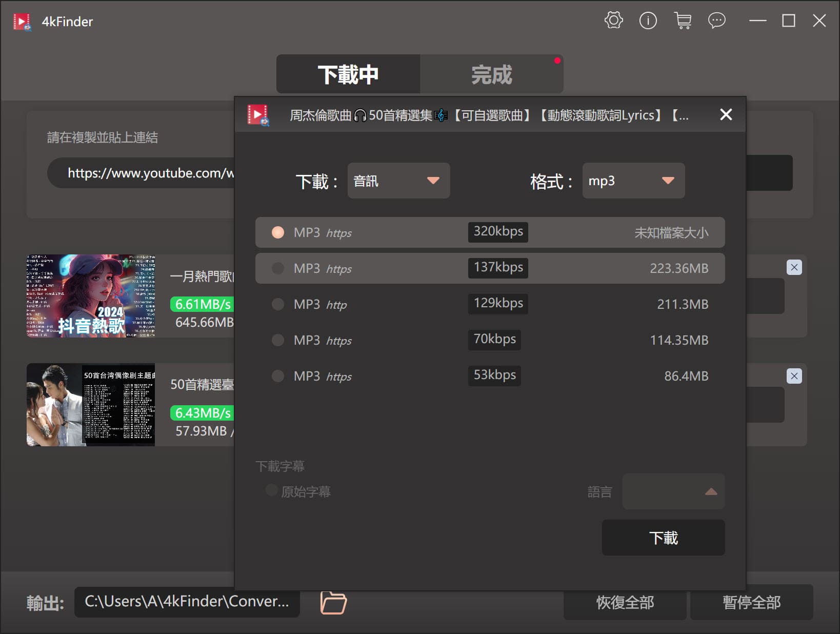Click the output path field
Image resolution: width=840 pixels, height=634 pixels.
pos(187,601)
